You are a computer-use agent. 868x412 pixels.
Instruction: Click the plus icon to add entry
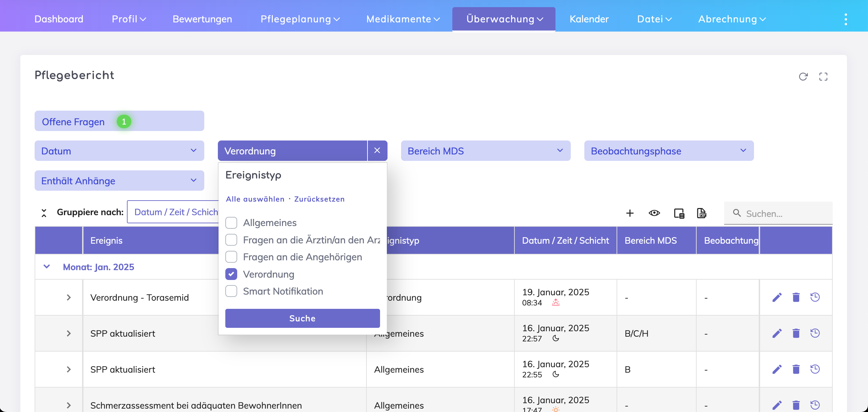(630, 213)
